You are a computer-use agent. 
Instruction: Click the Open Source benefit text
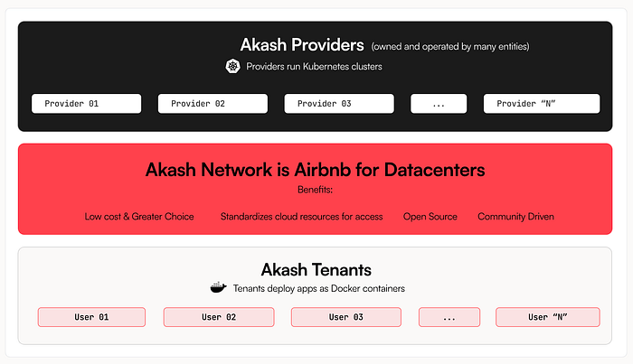tap(430, 217)
